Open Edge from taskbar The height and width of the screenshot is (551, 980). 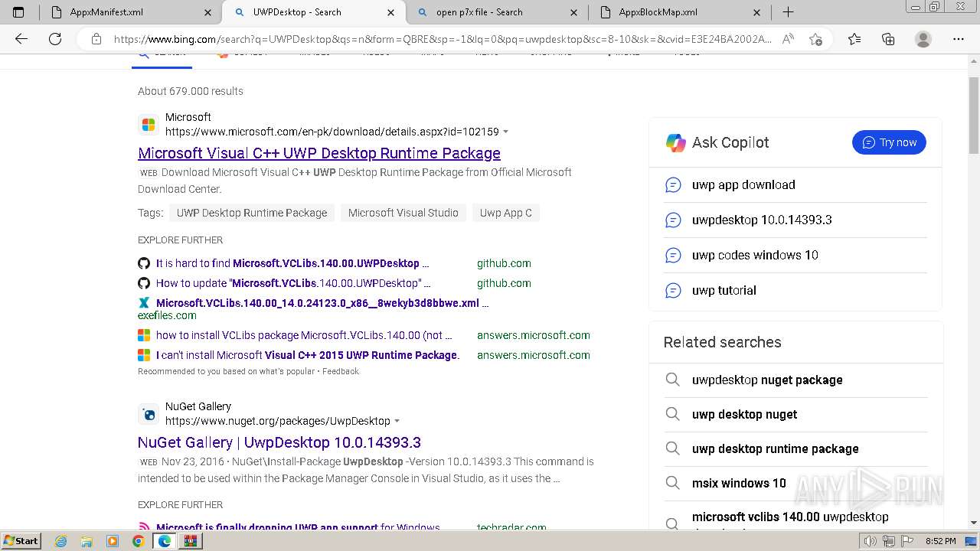click(164, 541)
